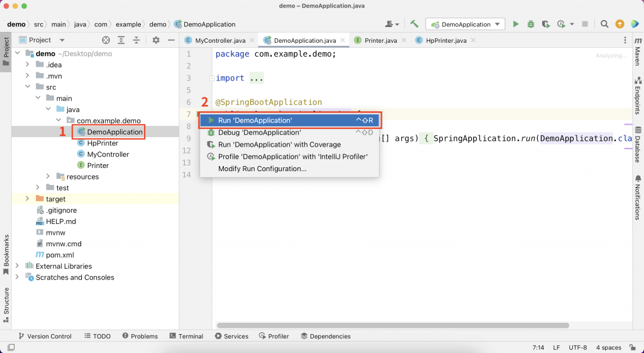Click the Select Opened File target icon
The width and height of the screenshot is (644, 353).
(x=106, y=40)
